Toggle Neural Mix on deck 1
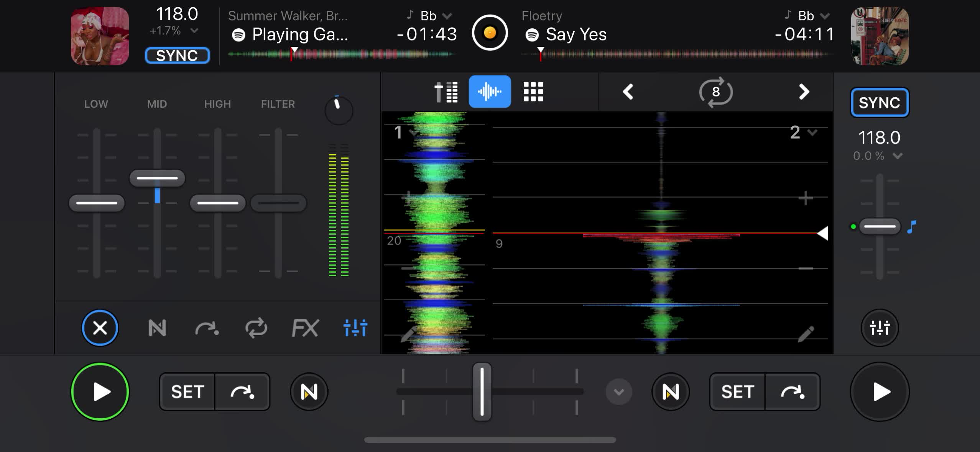The height and width of the screenshot is (452, 980). pos(309,392)
